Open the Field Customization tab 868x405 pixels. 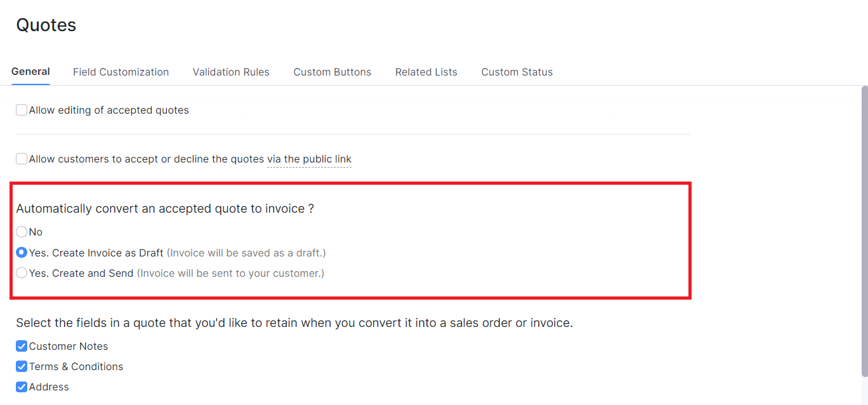(121, 72)
